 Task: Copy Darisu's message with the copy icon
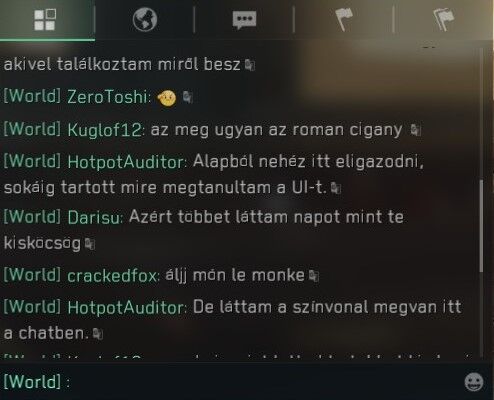coord(90,244)
